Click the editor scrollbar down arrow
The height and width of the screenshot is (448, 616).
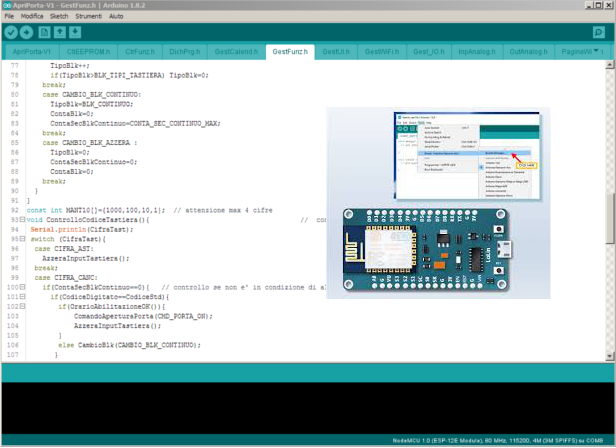point(610,356)
